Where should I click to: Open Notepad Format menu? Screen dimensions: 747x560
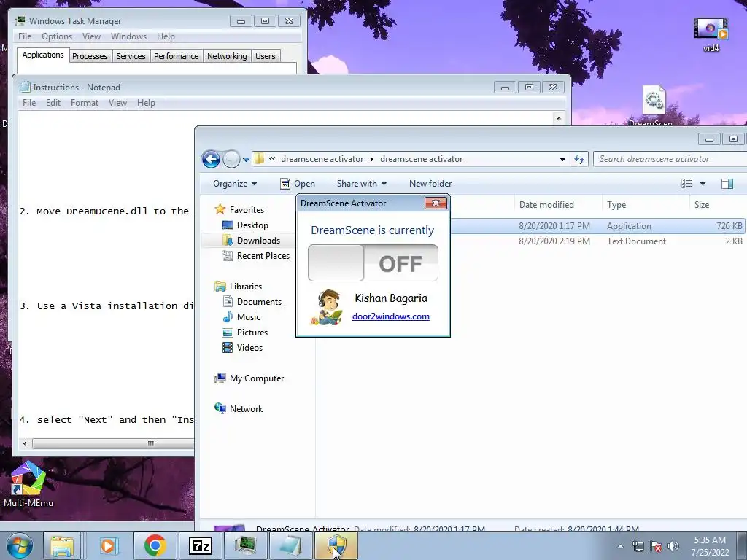(85, 103)
